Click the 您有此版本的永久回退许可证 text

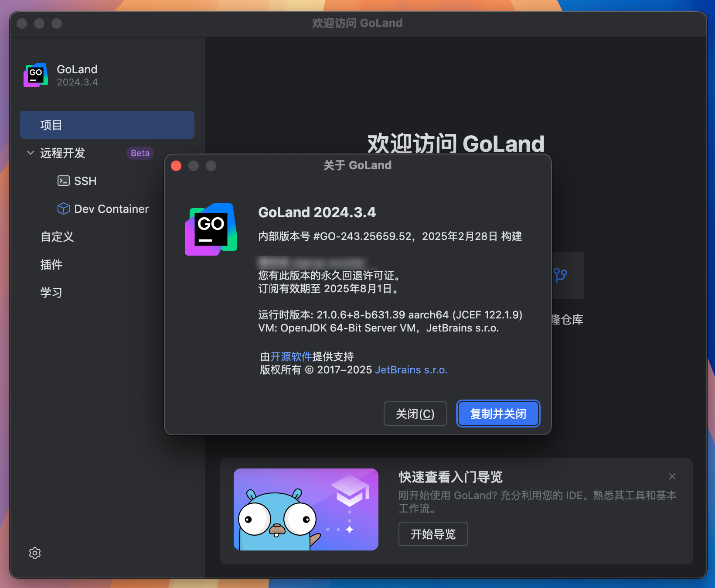click(x=329, y=276)
